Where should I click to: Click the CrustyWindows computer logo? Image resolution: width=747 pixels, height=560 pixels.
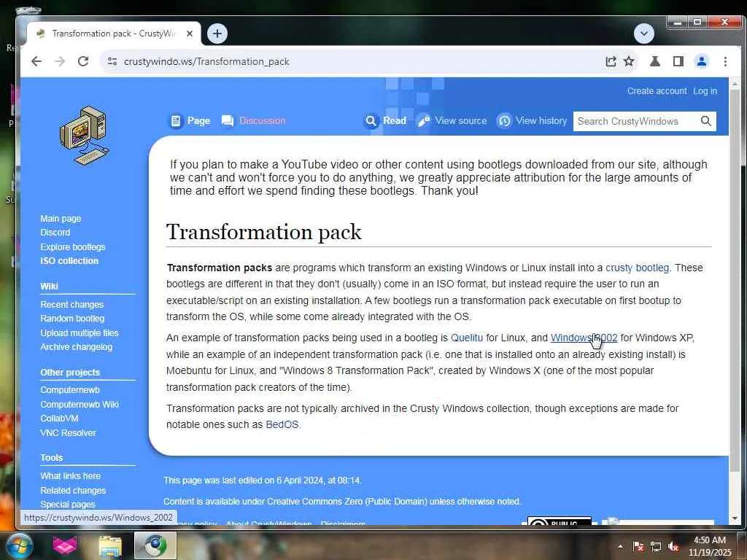85,136
